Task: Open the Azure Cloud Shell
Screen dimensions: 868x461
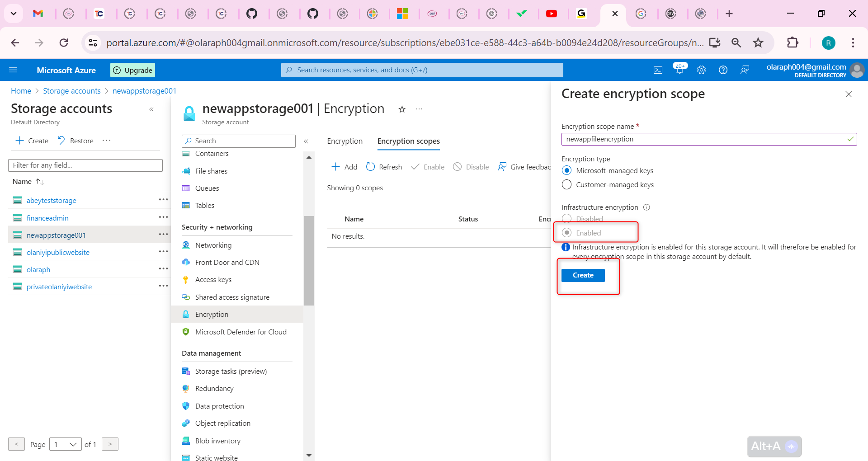Action: (x=658, y=70)
